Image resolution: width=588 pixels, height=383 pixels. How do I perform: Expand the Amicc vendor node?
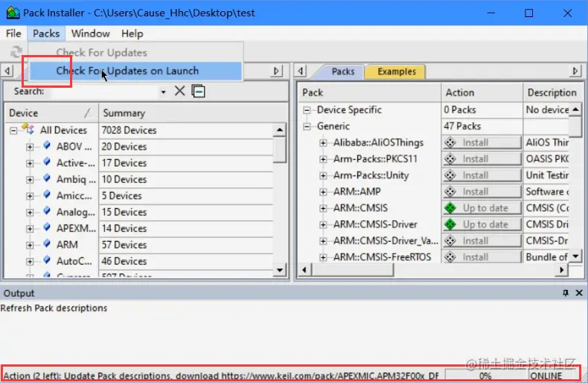[x=30, y=196]
